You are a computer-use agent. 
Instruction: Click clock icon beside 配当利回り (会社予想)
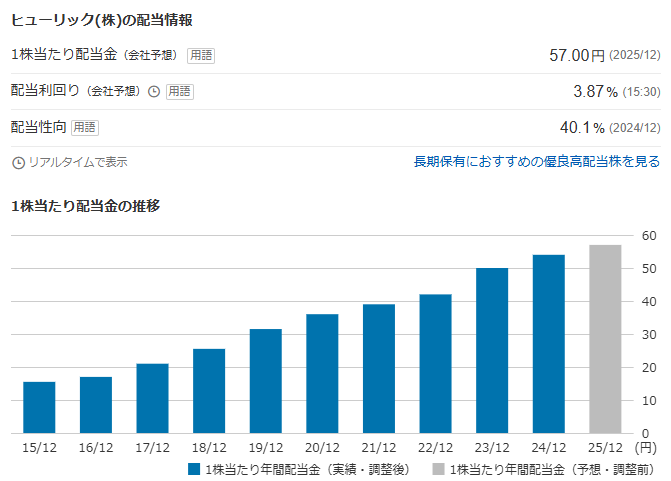click(154, 92)
